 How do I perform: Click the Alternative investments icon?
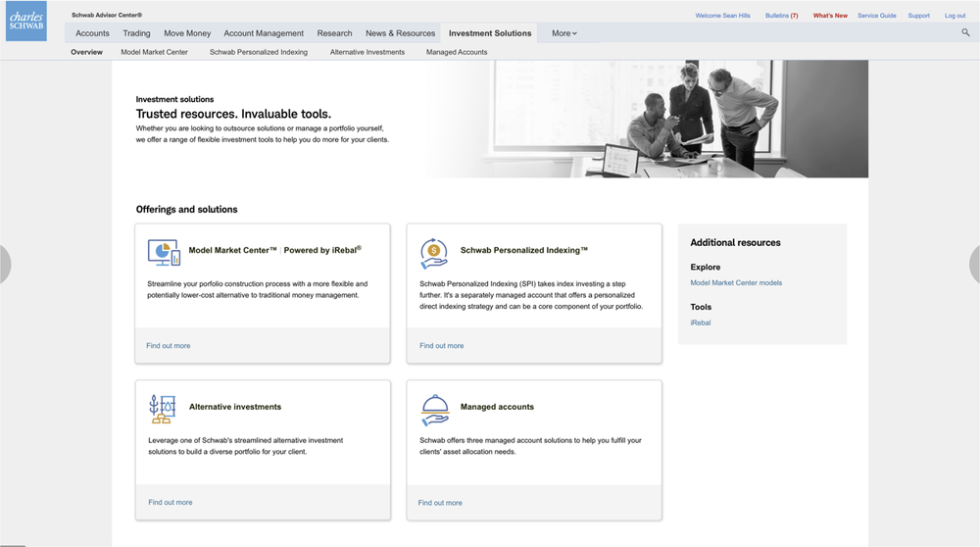point(162,410)
